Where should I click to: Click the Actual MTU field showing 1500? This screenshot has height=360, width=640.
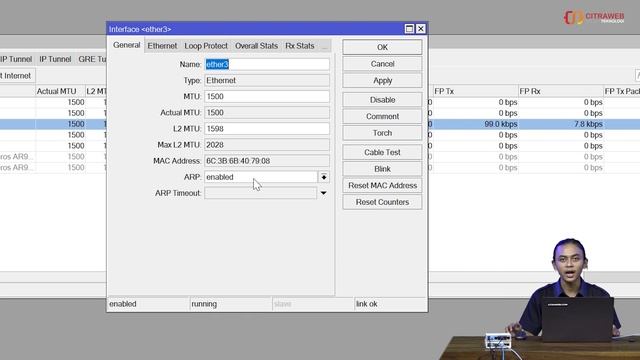click(267, 113)
